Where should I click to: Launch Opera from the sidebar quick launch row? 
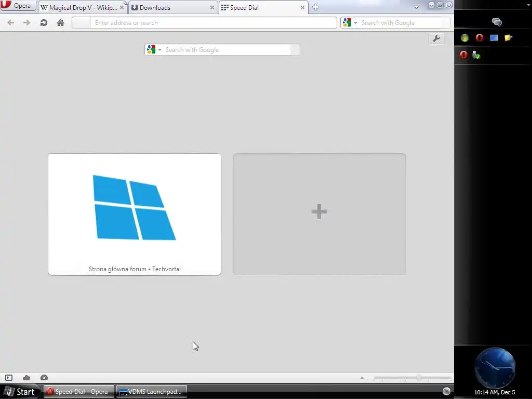click(480, 38)
